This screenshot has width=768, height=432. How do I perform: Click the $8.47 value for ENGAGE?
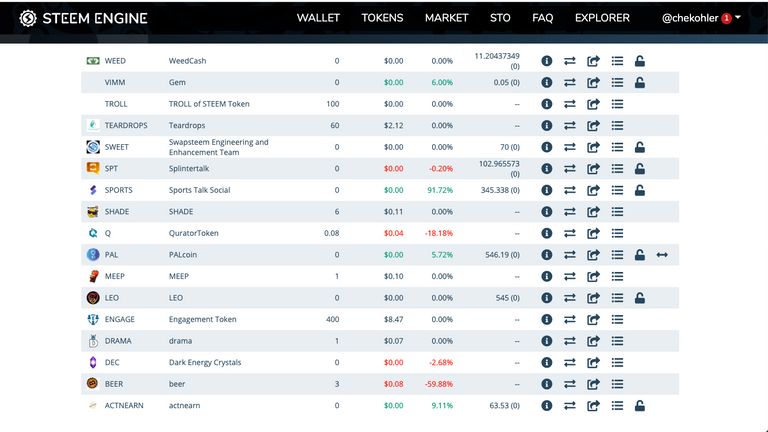tap(393, 319)
